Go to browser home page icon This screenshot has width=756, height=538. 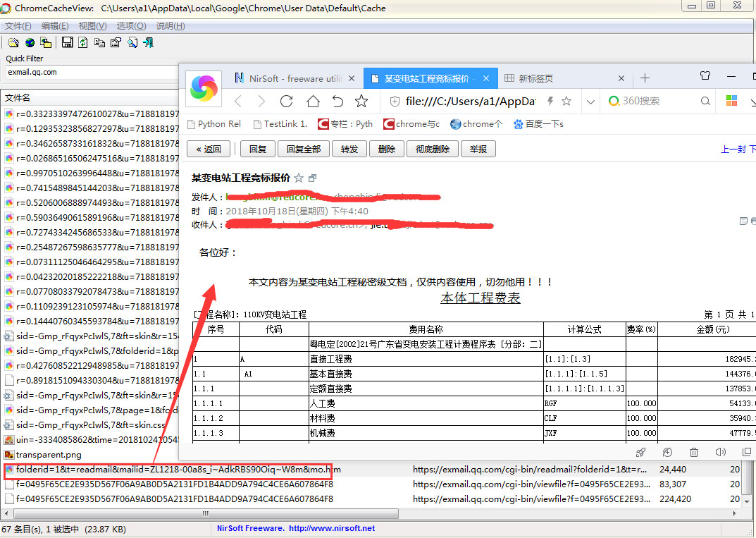[x=313, y=101]
